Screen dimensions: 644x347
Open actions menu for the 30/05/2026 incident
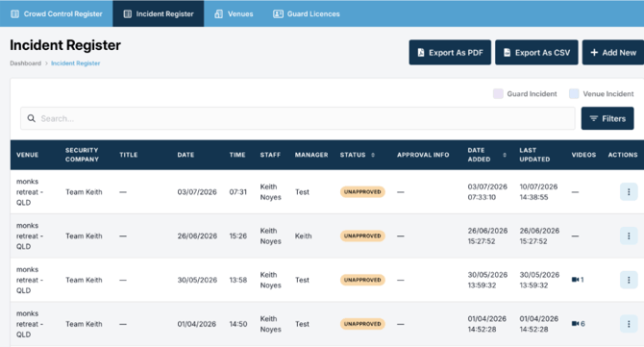pos(629,280)
